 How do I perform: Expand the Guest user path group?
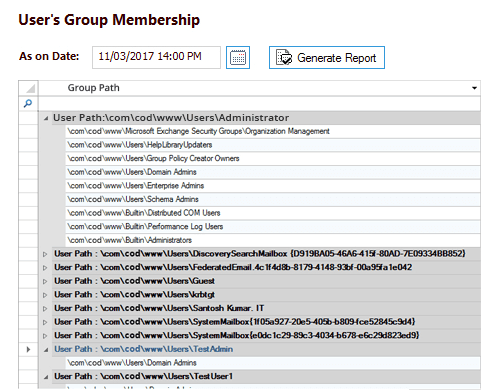point(45,281)
